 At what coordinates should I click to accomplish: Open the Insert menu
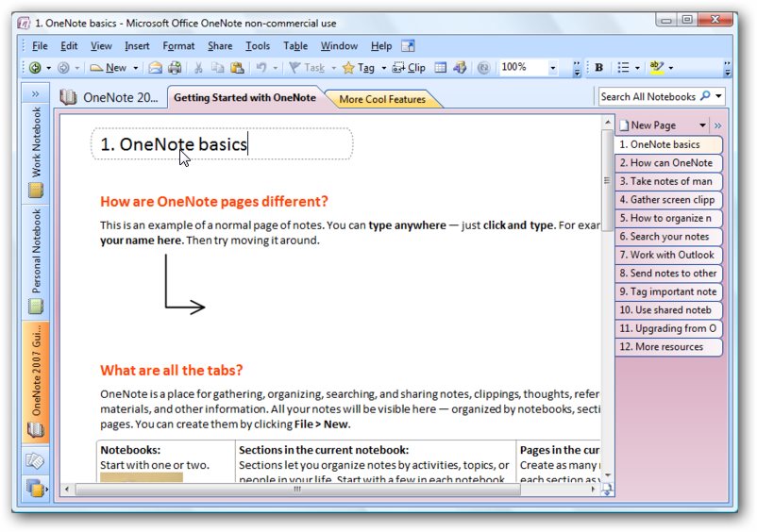tap(137, 46)
